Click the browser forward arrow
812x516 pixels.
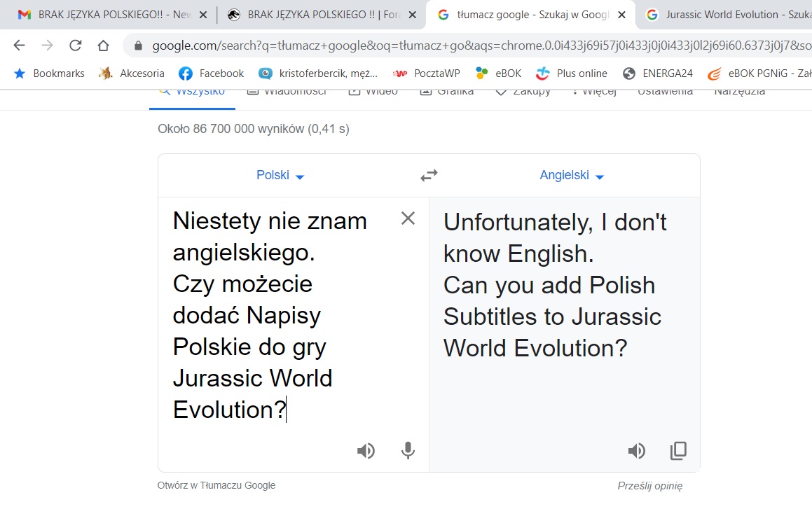47,46
